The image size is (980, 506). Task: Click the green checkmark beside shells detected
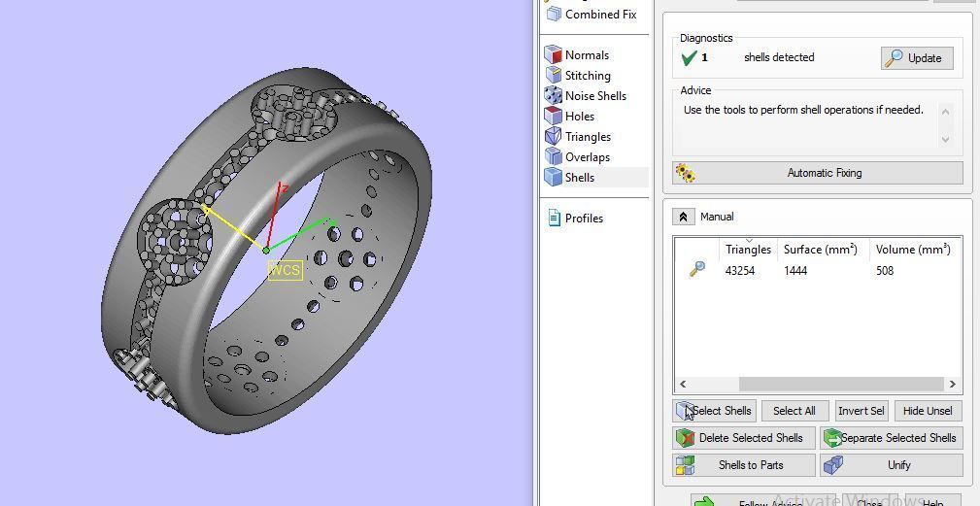tap(689, 57)
